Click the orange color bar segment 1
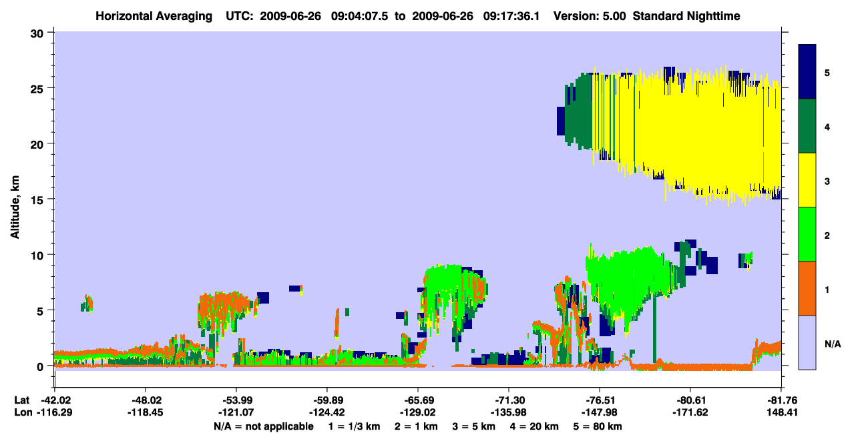Image resolution: width=868 pixels, height=445 pixels. click(x=807, y=288)
